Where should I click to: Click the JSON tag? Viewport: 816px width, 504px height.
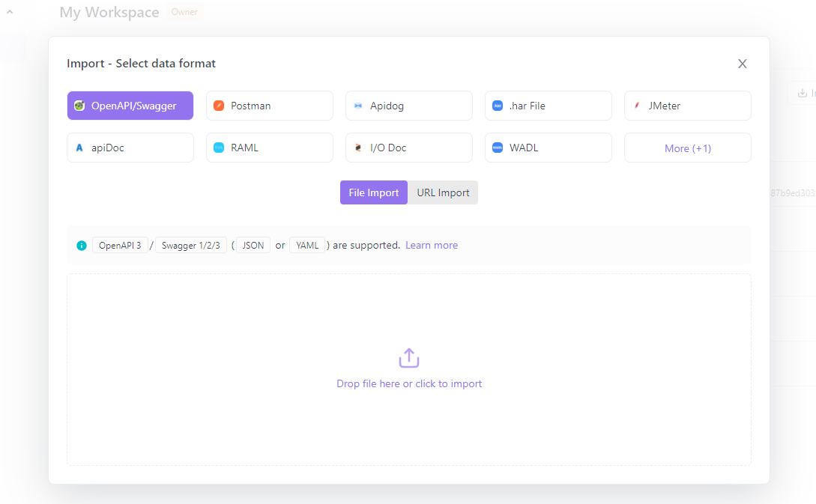click(x=253, y=245)
